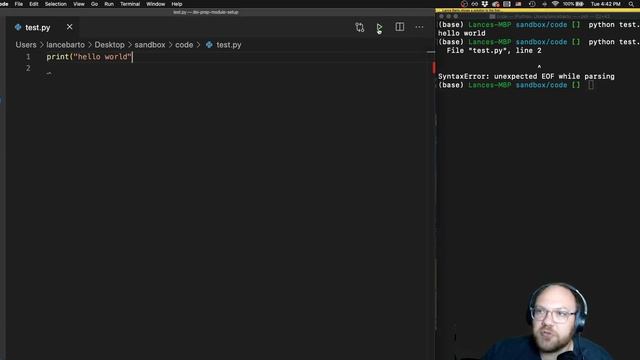
Task: Open the Terminal menu
Action: click(x=130, y=4)
